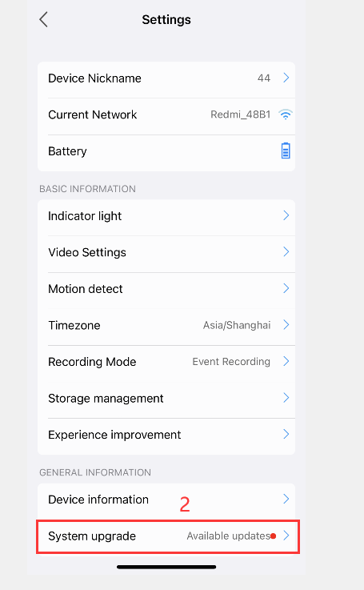
Task: Open Device Nickname chevron arrow
Action: pos(286,78)
